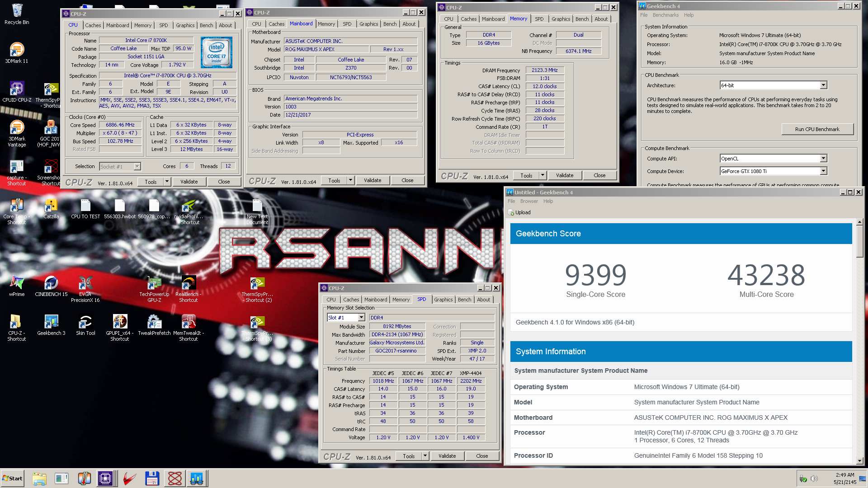This screenshot has height=488, width=868.
Task: Open the capture Shortcut desktop icon
Action: [17, 172]
